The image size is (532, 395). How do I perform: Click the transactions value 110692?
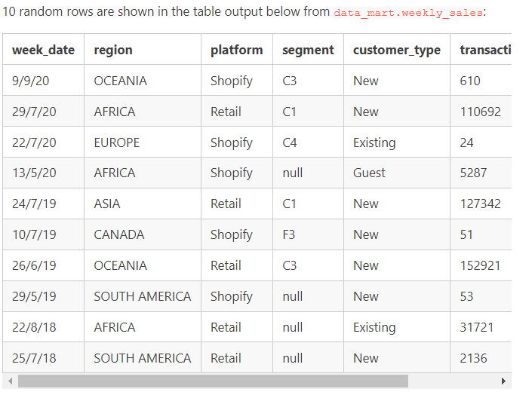[x=480, y=112]
